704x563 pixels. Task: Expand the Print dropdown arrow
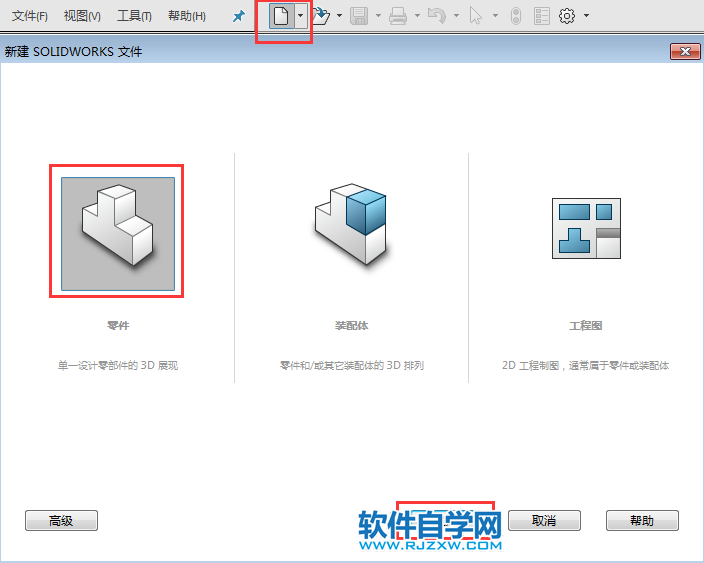coord(417,16)
